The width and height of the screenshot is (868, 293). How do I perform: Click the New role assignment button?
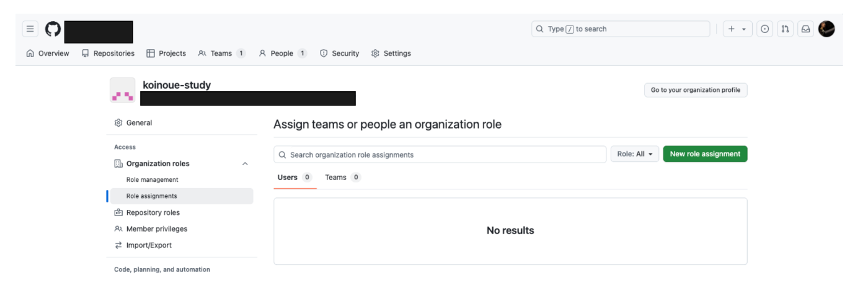[705, 155]
